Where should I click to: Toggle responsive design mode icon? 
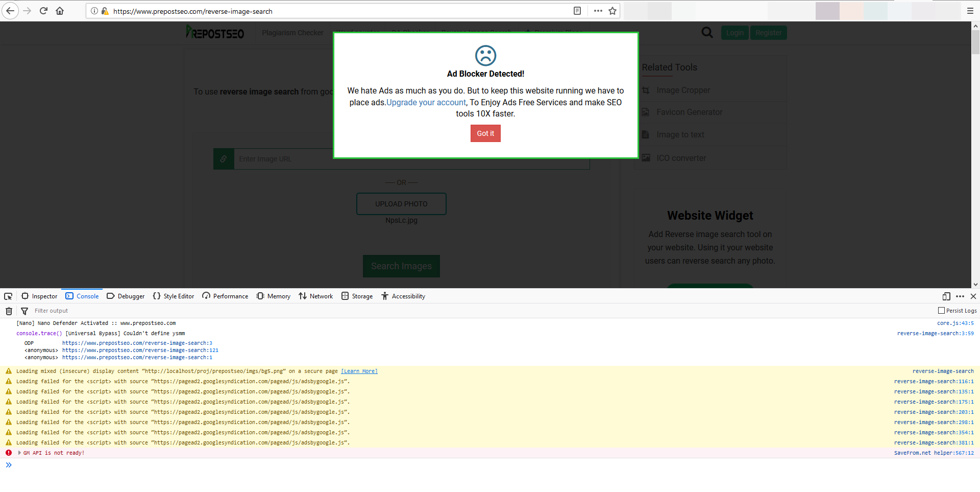click(946, 296)
